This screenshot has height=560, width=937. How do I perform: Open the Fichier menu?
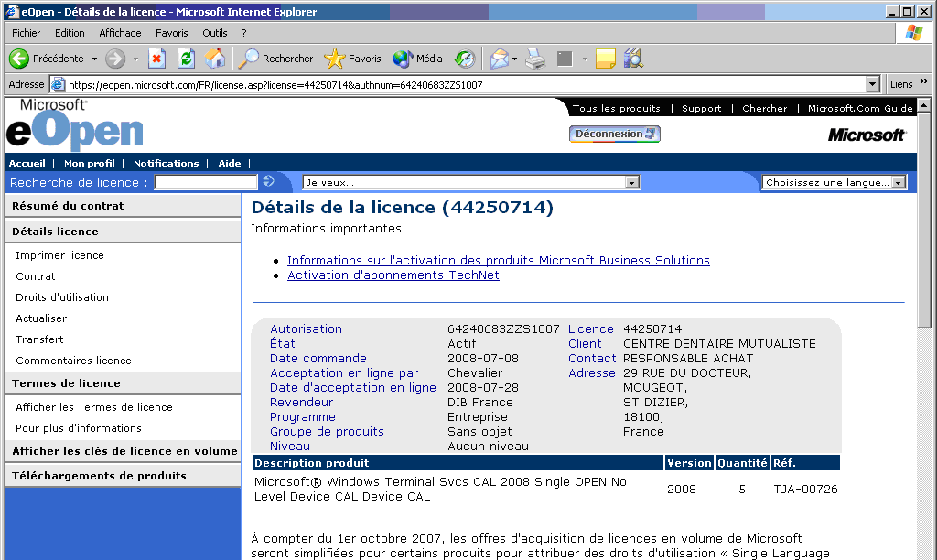tap(27, 33)
